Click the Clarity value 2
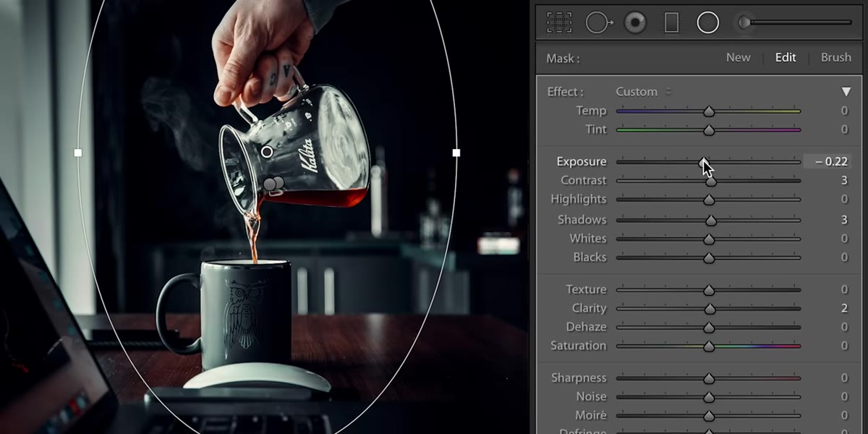This screenshot has width=868, height=434. [843, 309]
